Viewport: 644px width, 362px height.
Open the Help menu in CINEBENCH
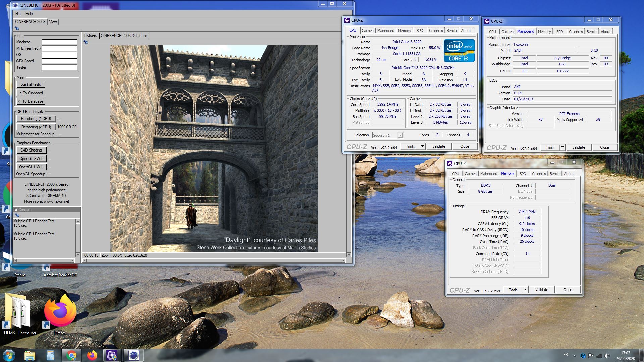tap(29, 14)
